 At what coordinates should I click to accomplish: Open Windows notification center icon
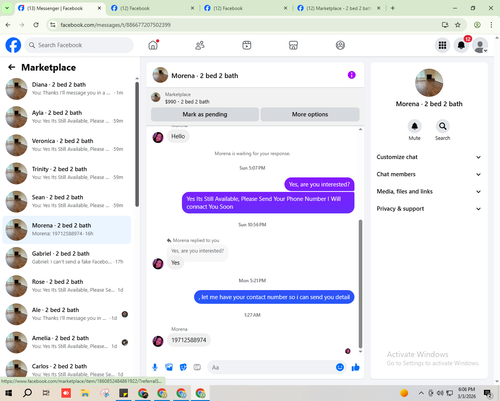[x=488, y=393]
